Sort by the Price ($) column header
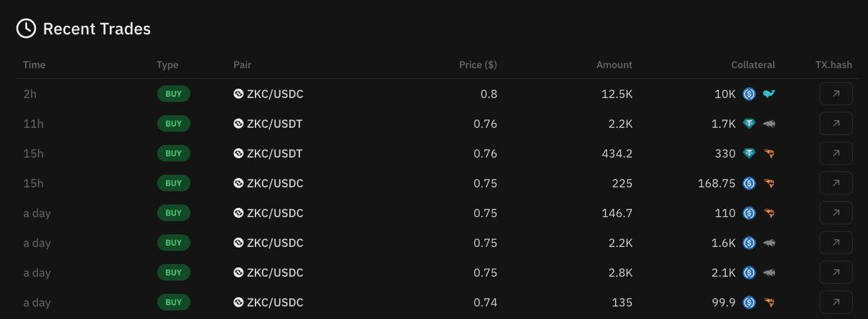 (x=478, y=65)
